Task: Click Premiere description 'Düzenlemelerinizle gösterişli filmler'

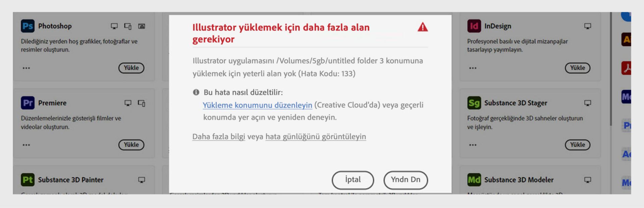Action: tap(71, 123)
